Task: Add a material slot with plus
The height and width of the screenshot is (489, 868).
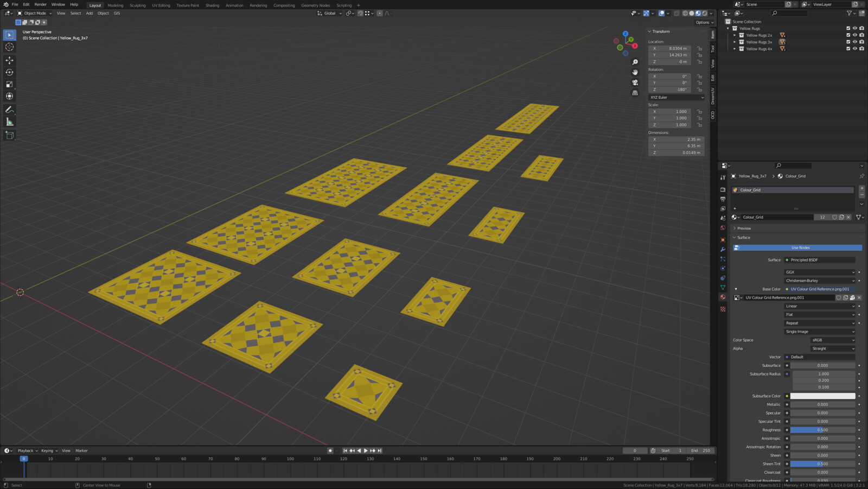Action: 861,188
